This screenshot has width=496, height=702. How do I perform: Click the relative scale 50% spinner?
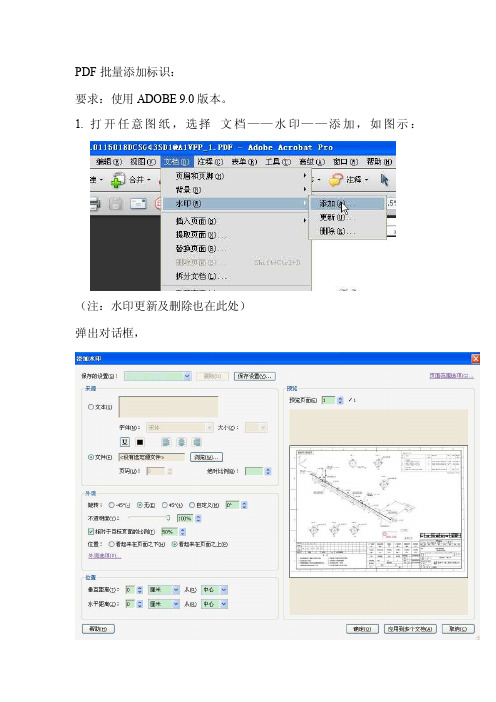[x=182, y=531]
